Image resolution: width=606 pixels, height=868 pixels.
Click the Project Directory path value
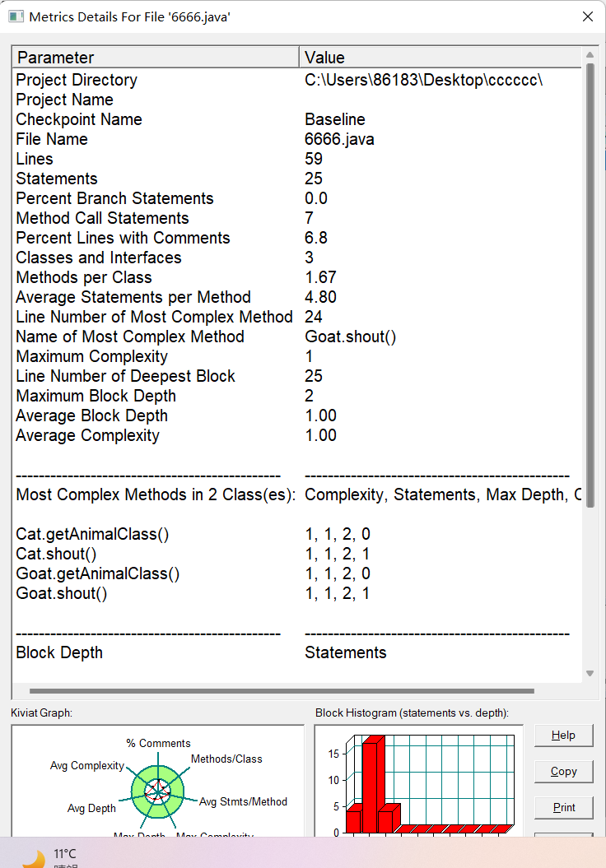[x=423, y=80]
